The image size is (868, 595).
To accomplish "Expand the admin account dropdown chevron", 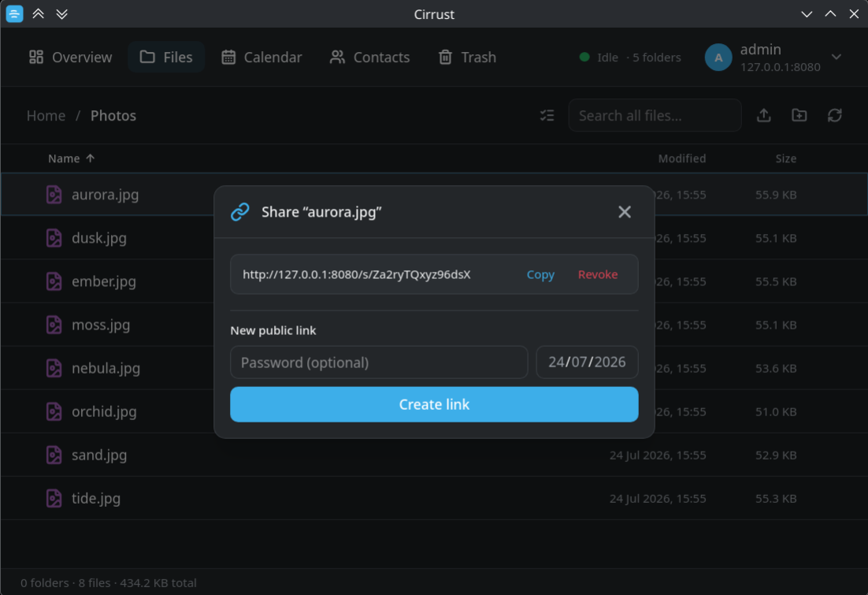I will tap(836, 57).
